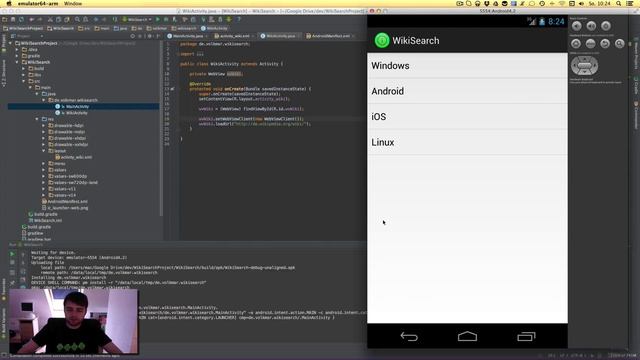Click the emulator DPad center control

click(x=584, y=65)
